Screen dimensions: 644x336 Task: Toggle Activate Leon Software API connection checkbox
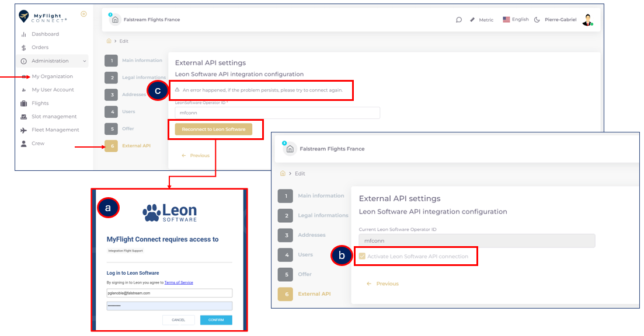[363, 257]
